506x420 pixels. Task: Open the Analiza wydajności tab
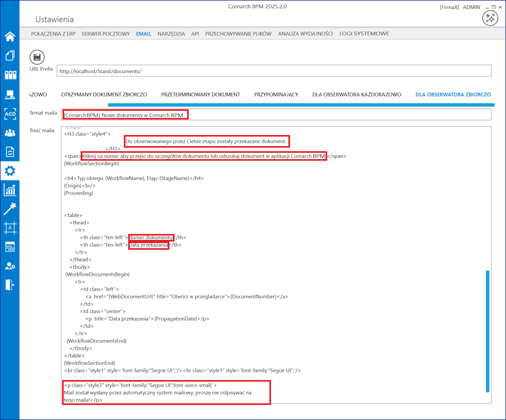point(305,34)
